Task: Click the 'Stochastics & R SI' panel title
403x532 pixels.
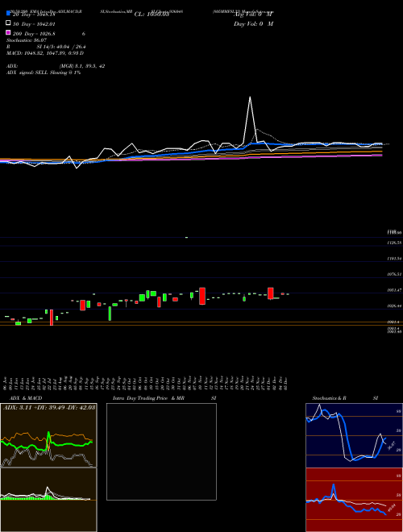Action: [x=345, y=398]
